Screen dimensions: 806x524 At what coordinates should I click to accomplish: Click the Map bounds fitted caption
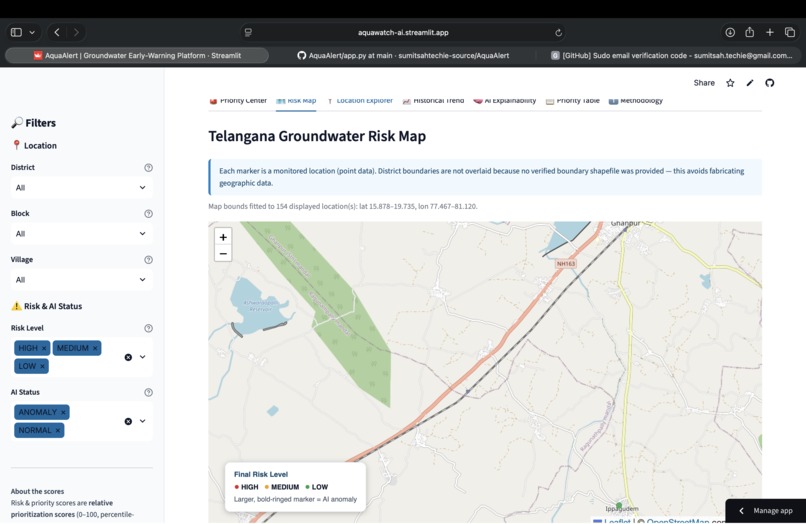click(x=343, y=206)
